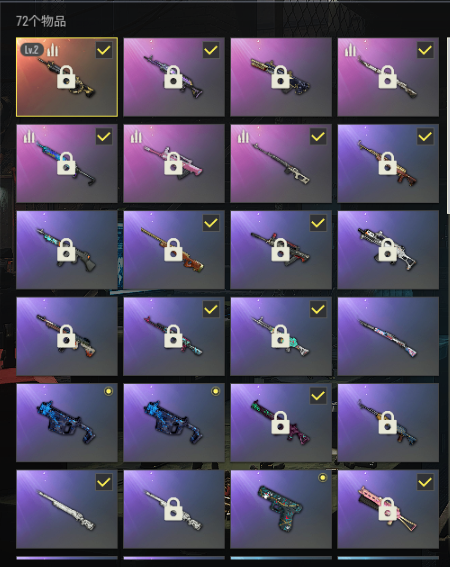Uncheck the pink light machine gun in the bottom row
This screenshot has height=567, width=450.
point(425,482)
